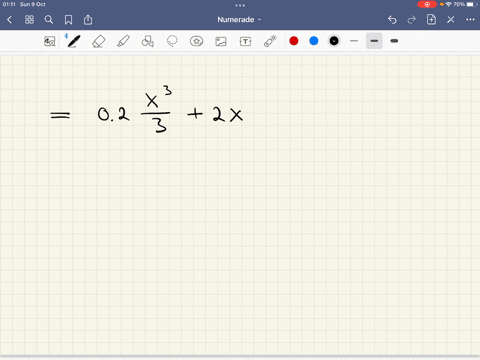This screenshot has height=360, width=480.
Task: Tap the handwritten 0.2 term
Action: click(113, 114)
